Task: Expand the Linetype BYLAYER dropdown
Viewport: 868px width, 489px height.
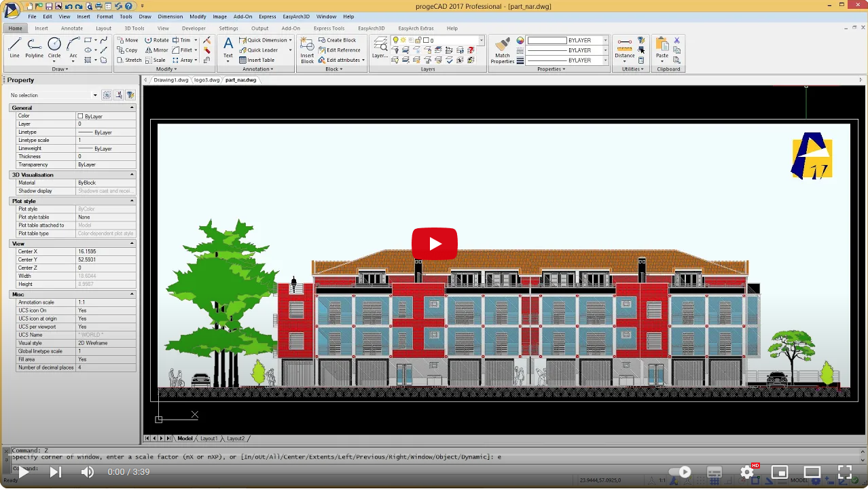Action: (x=605, y=50)
